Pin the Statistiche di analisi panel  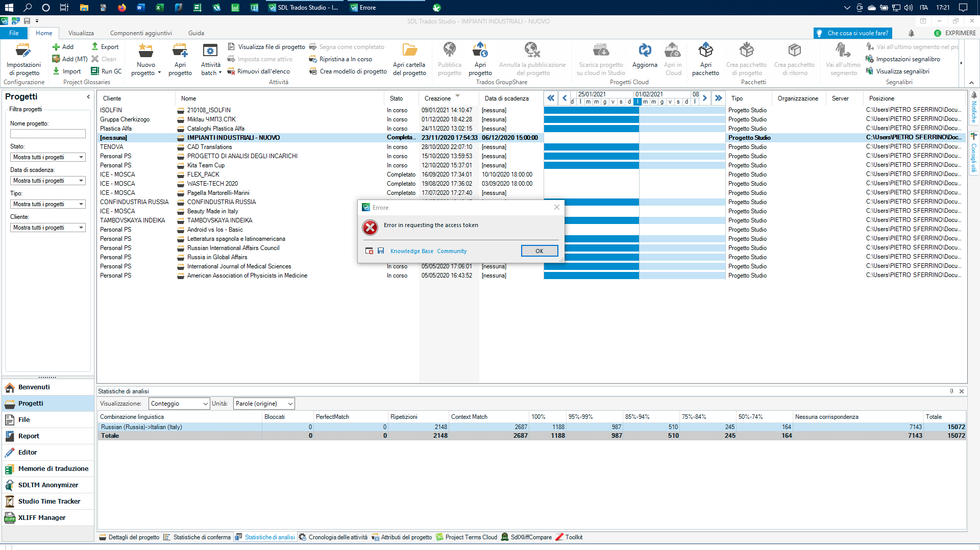[x=951, y=391]
